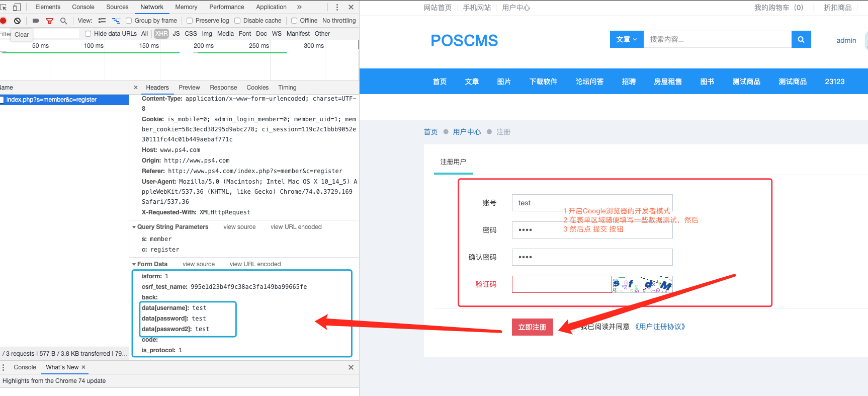
Task: Check the Disable cache option
Action: click(x=237, y=21)
